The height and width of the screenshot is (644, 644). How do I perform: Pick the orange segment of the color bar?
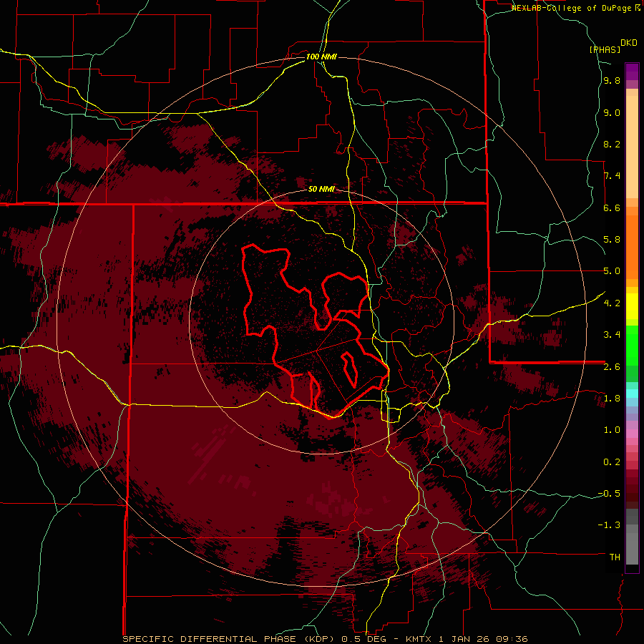(x=632, y=247)
